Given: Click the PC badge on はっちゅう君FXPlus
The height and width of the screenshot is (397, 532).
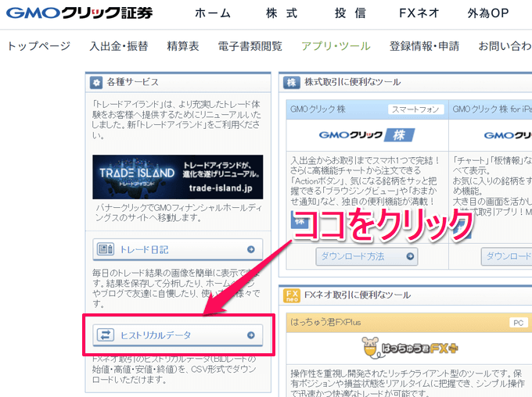Looking at the screenshot, I should coord(519,323).
